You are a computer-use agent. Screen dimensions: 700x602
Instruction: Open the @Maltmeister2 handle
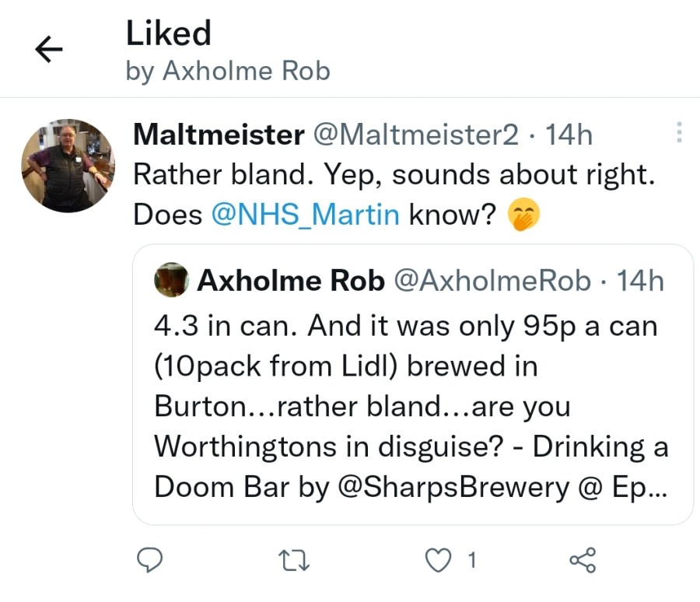click(415, 135)
